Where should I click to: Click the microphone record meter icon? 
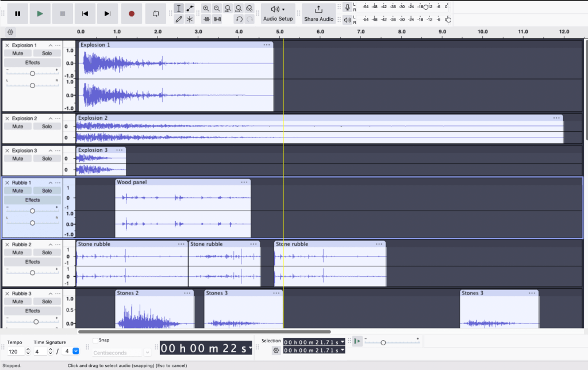(x=347, y=7)
